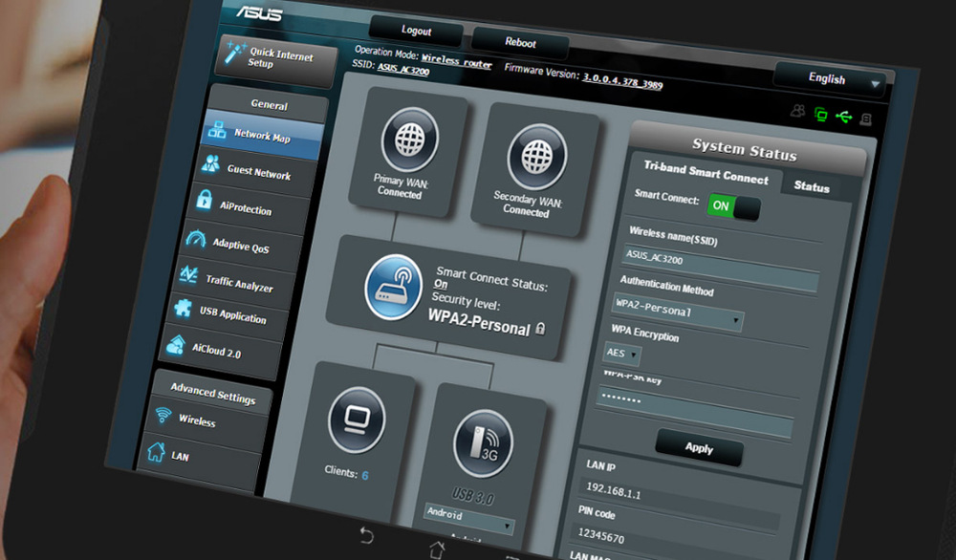956x560 pixels.
Task: Open the WPA Encryption AES dropdown
Action: (621, 354)
